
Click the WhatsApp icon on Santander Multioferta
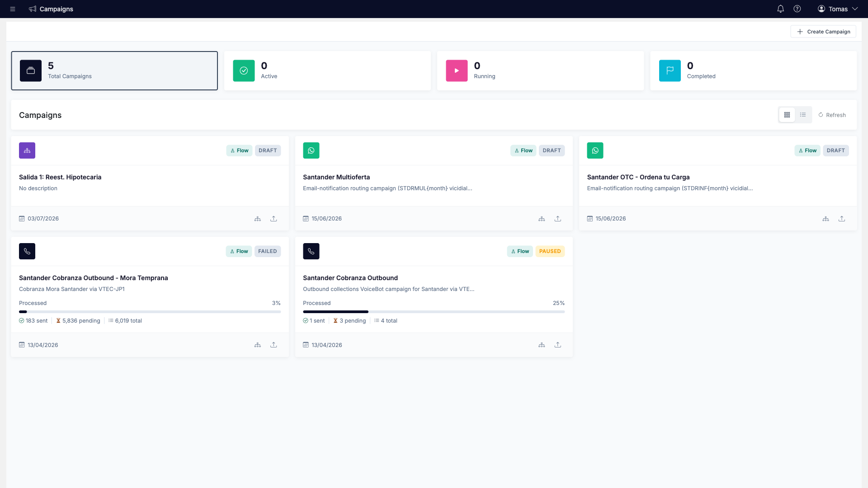pos(311,150)
